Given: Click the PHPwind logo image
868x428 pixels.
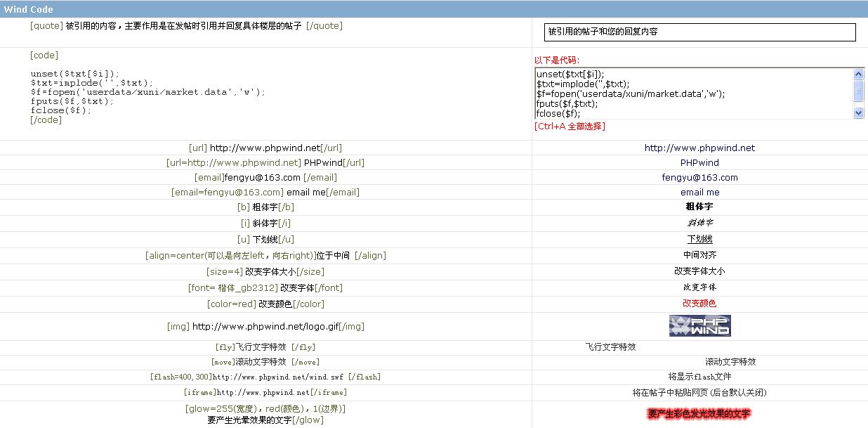Looking at the screenshot, I should [699, 325].
